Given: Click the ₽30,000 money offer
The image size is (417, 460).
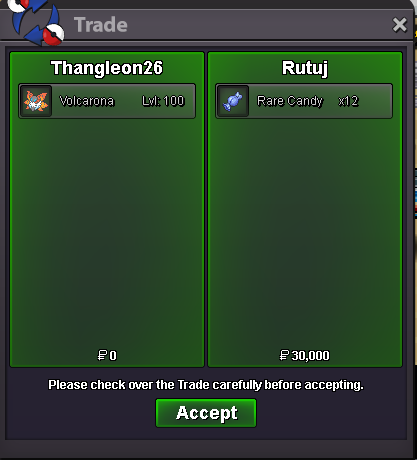Looking at the screenshot, I should pos(305,355).
